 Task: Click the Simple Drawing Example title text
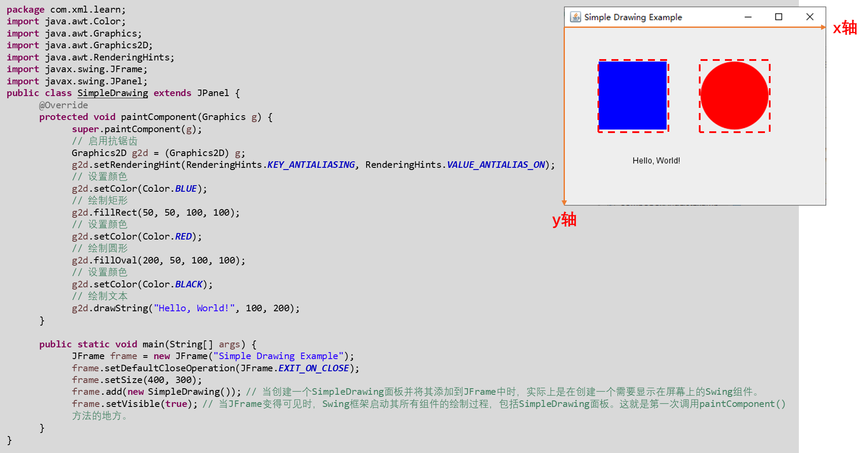coord(633,17)
